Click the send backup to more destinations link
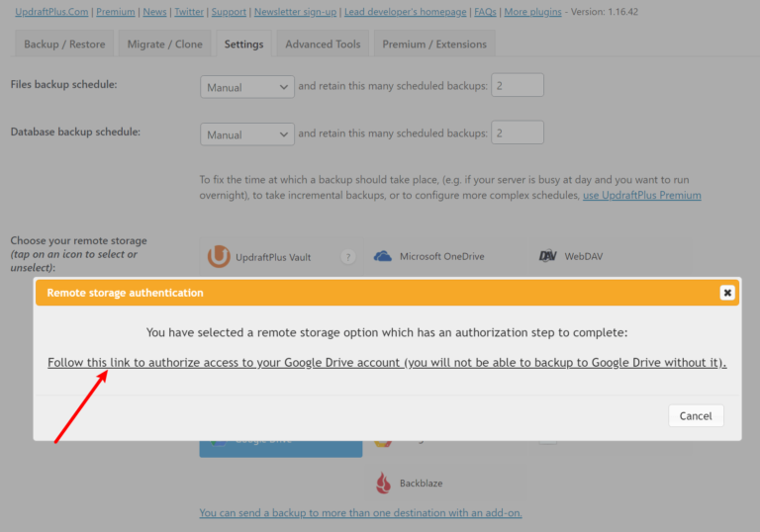This screenshot has width=760, height=532. [360, 512]
